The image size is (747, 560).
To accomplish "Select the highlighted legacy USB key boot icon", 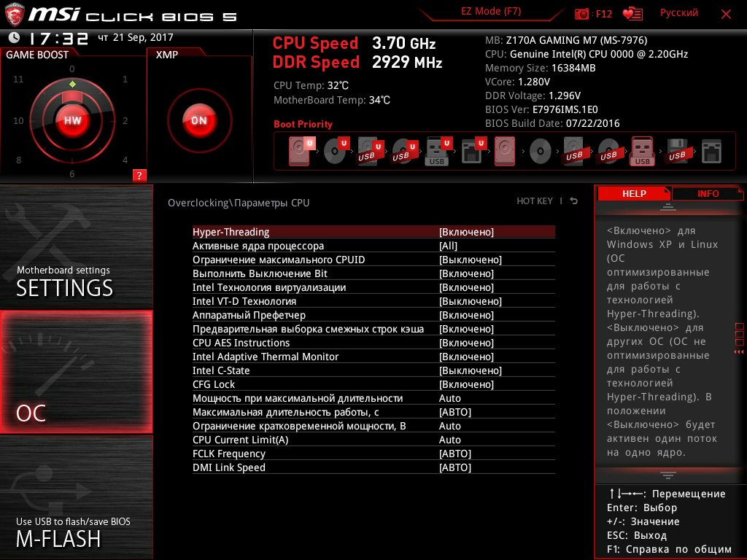I will coord(642,151).
